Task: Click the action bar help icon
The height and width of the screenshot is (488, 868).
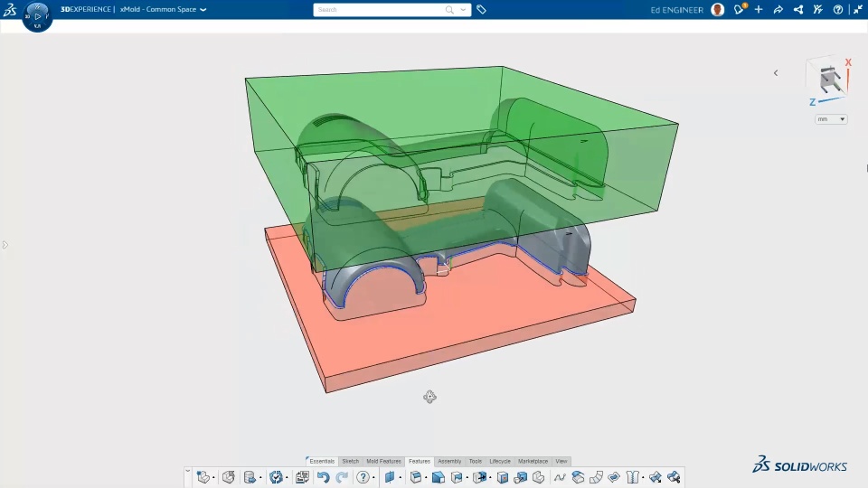Action: tap(363, 477)
